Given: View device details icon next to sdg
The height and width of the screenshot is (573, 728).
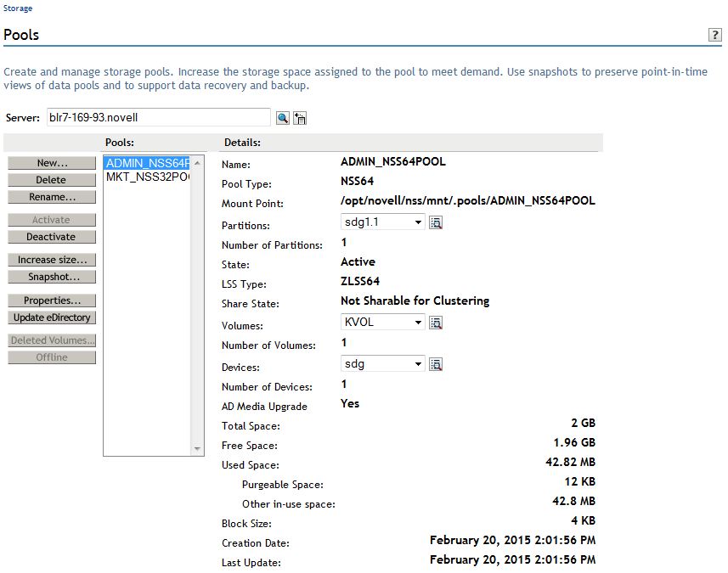Looking at the screenshot, I should coord(436,364).
